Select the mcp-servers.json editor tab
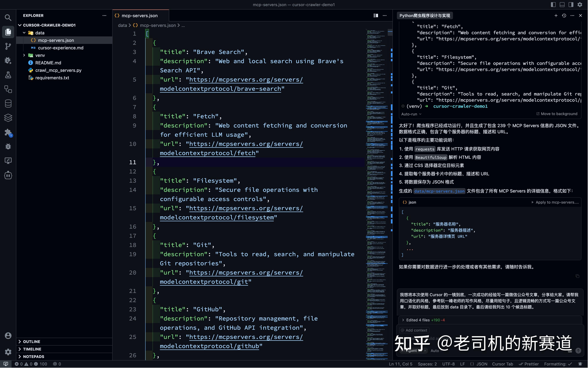 coord(140,16)
